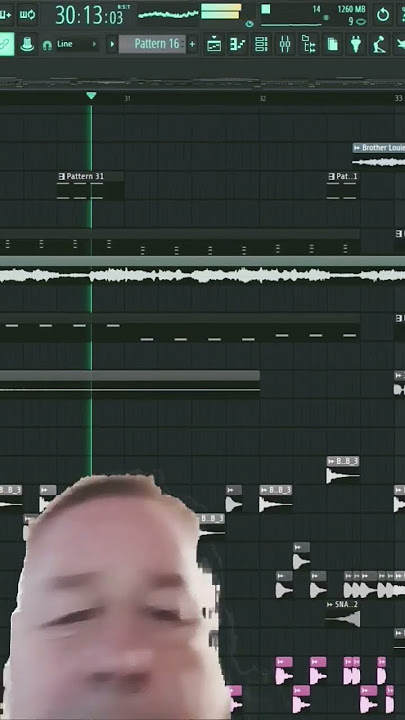
Task: Click the arrow right of Line
Action: [x=95, y=44]
